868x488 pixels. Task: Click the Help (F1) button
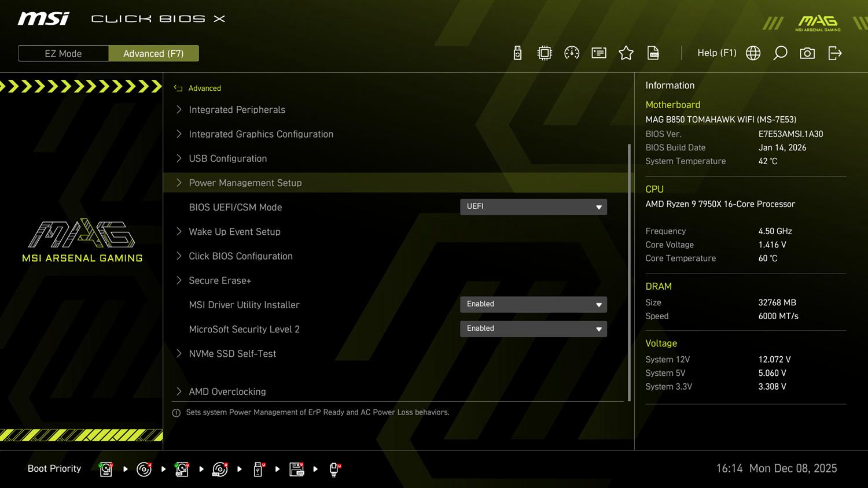(x=716, y=53)
